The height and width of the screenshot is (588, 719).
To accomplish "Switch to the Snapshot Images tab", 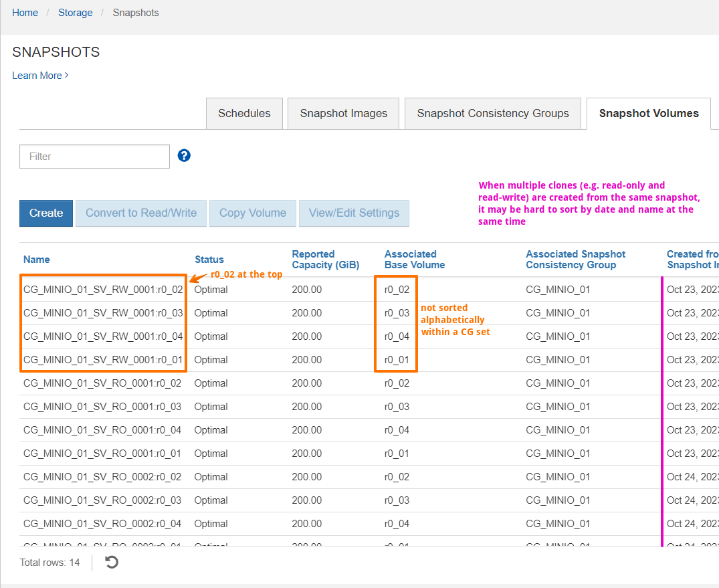I will coord(344,113).
